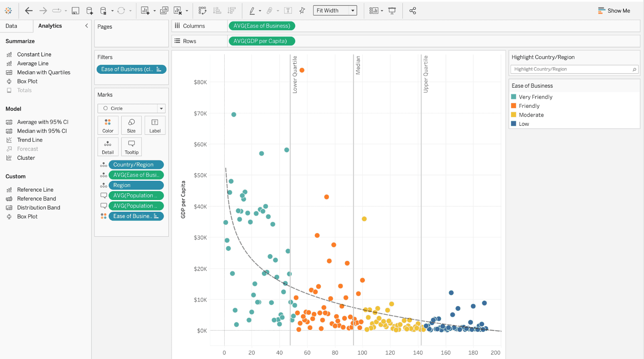Select the Region pill in Marks

[x=136, y=185]
